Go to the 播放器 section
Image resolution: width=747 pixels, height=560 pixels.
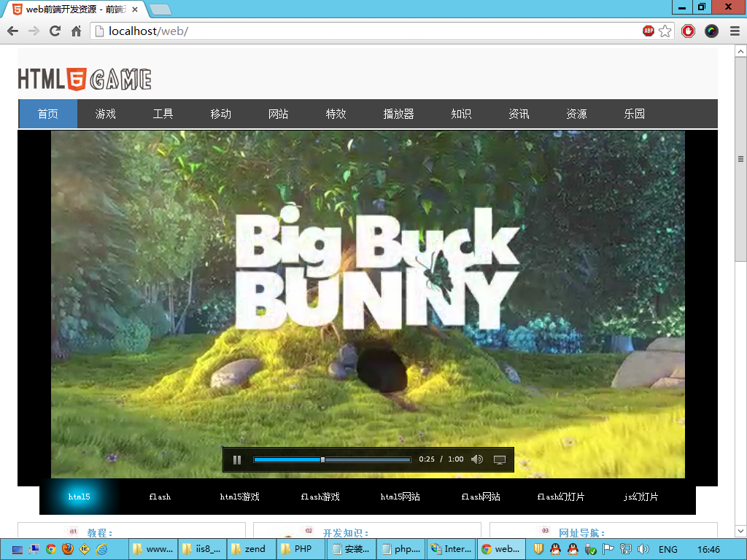click(399, 114)
